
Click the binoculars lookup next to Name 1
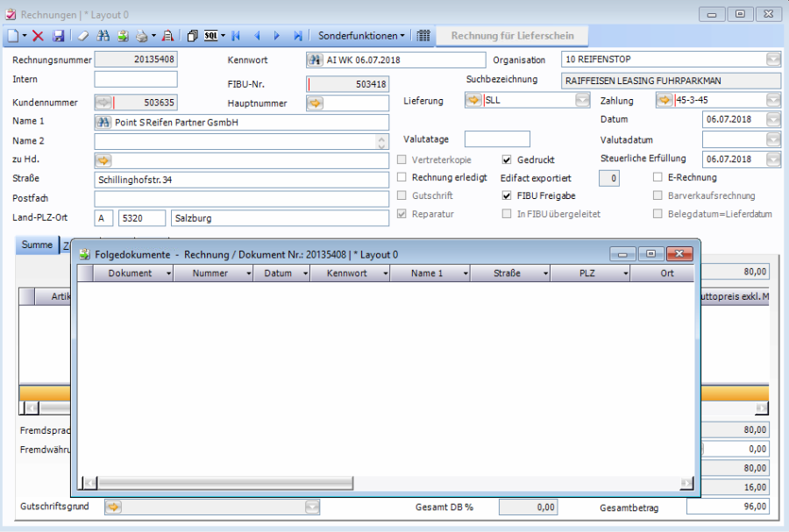(103, 123)
